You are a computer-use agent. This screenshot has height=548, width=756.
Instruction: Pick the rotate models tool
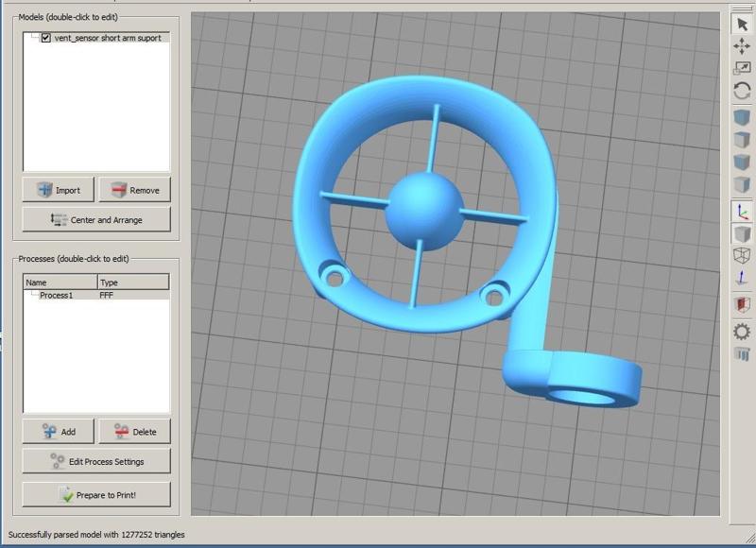click(742, 91)
